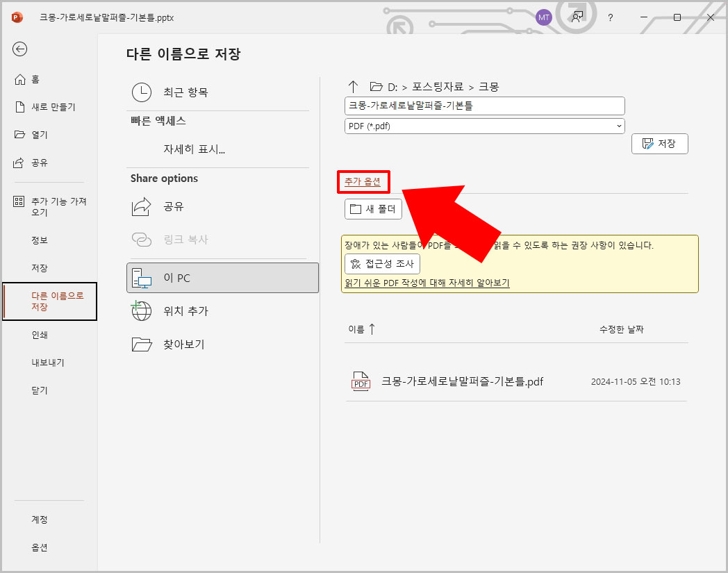Navigate back using the back arrow
This screenshot has width=728, height=573.
point(19,49)
